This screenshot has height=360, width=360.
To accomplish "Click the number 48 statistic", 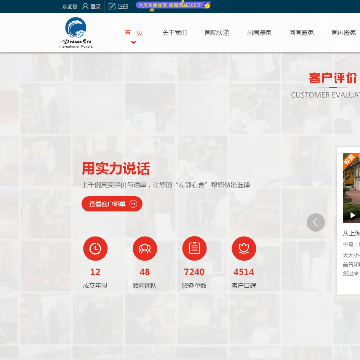I will tap(145, 272).
